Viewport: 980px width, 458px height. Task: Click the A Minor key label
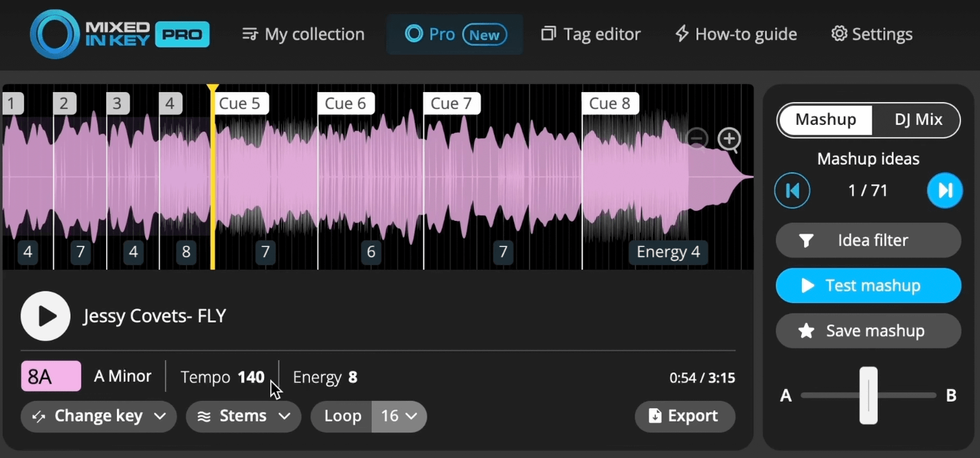tap(123, 377)
